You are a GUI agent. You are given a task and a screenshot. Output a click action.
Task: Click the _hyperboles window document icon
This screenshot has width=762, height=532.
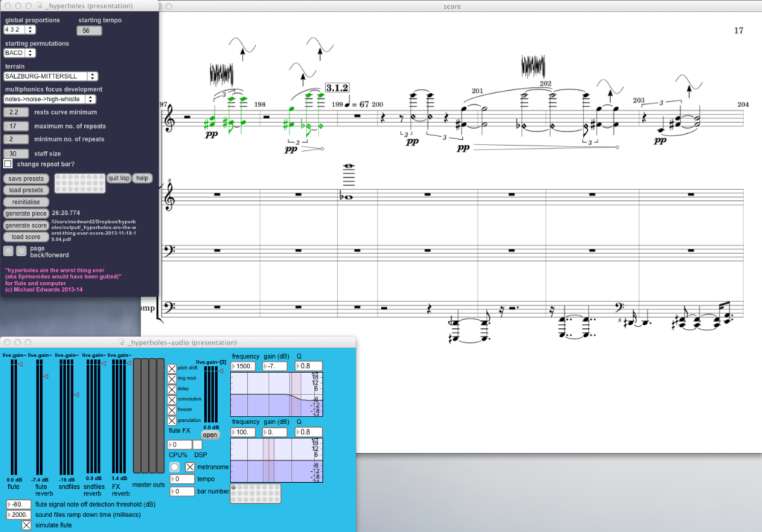click(40, 6)
